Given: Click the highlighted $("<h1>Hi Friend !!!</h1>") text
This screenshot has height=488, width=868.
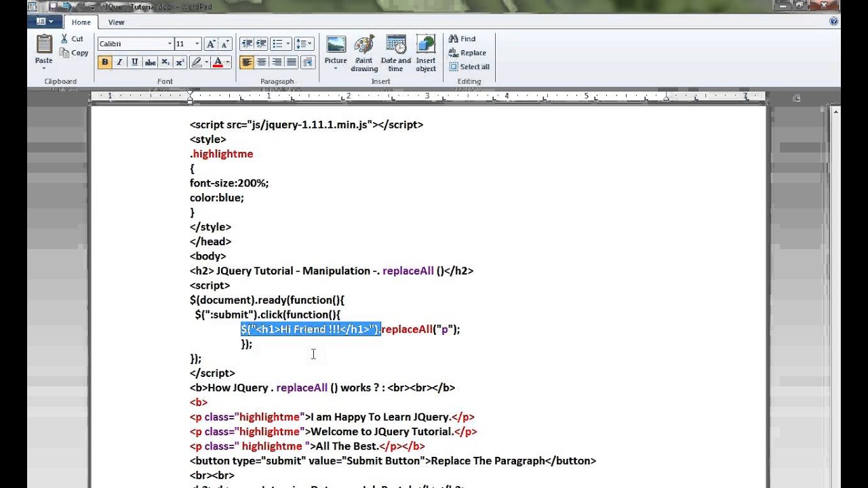Looking at the screenshot, I should coord(311,329).
